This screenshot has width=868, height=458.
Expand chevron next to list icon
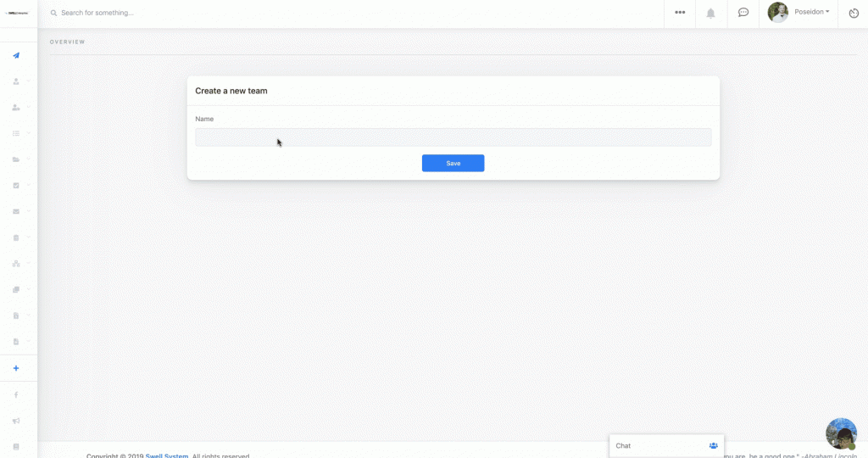(29, 133)
